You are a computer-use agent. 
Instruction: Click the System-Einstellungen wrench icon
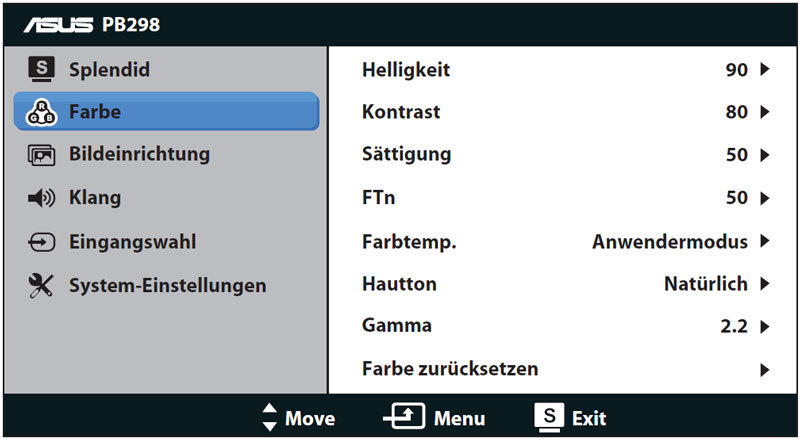[x=41, y=285]
